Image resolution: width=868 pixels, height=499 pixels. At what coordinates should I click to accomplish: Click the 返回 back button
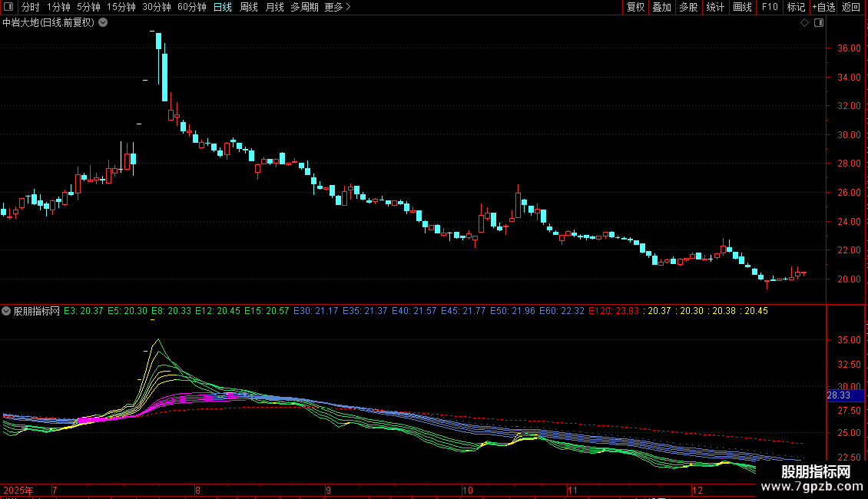tap(851, 7)
